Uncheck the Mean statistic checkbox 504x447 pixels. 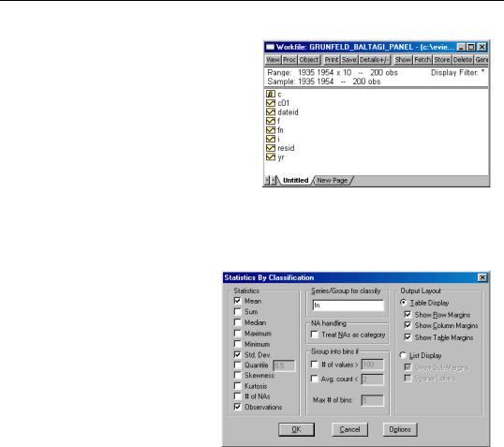(237, 301)
